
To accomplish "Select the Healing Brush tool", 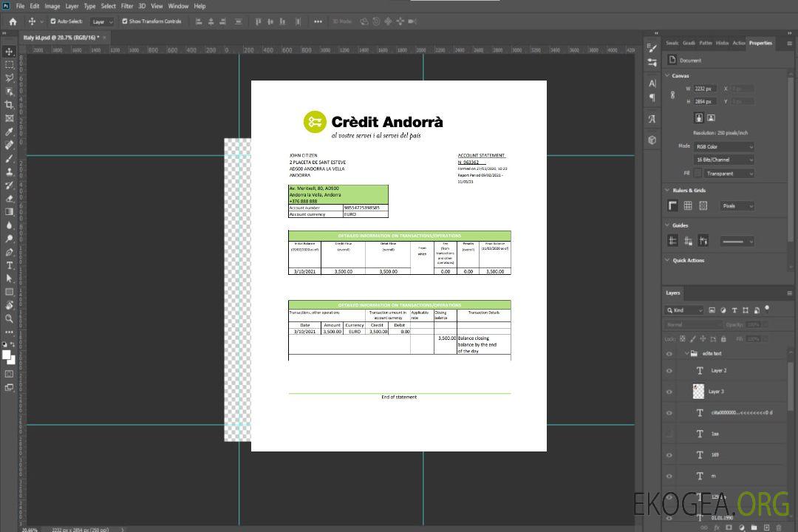I will pos(9,145).
